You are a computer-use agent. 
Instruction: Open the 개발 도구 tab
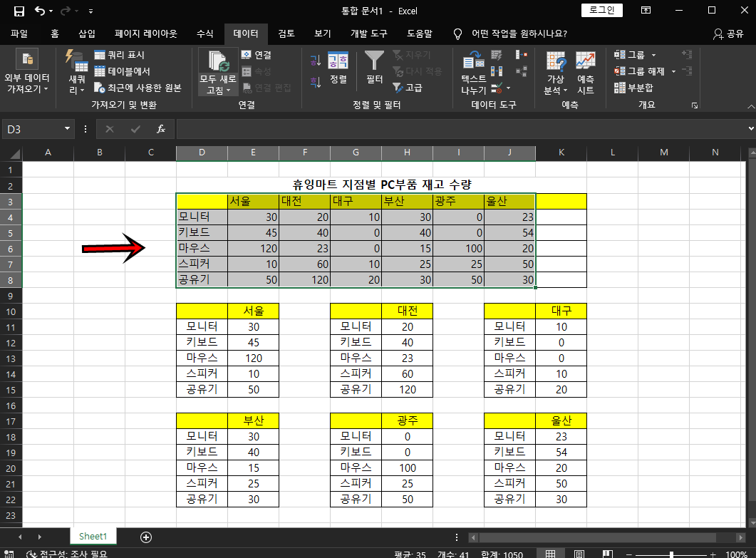(x=369, y=33)
